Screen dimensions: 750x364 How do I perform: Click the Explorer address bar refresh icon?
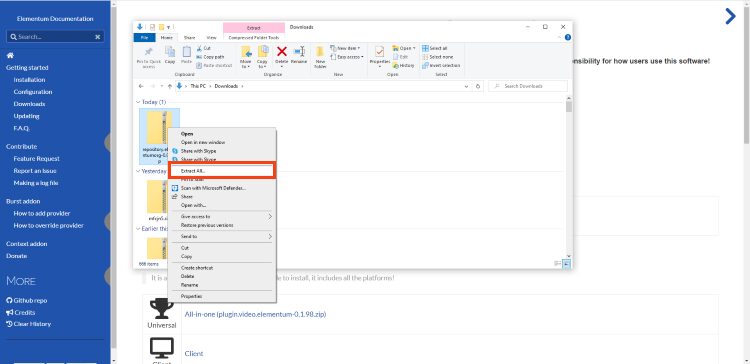[x=477, y=87]
